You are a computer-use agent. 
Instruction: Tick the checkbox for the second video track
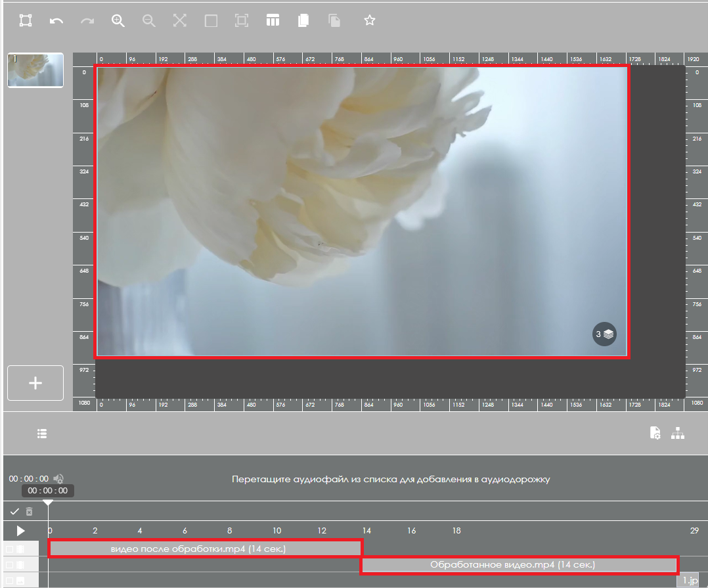coord(9,565)
